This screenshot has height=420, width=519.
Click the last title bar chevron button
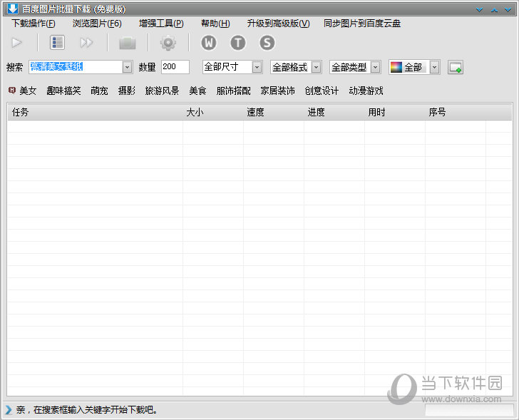click(x=508, y=10)
